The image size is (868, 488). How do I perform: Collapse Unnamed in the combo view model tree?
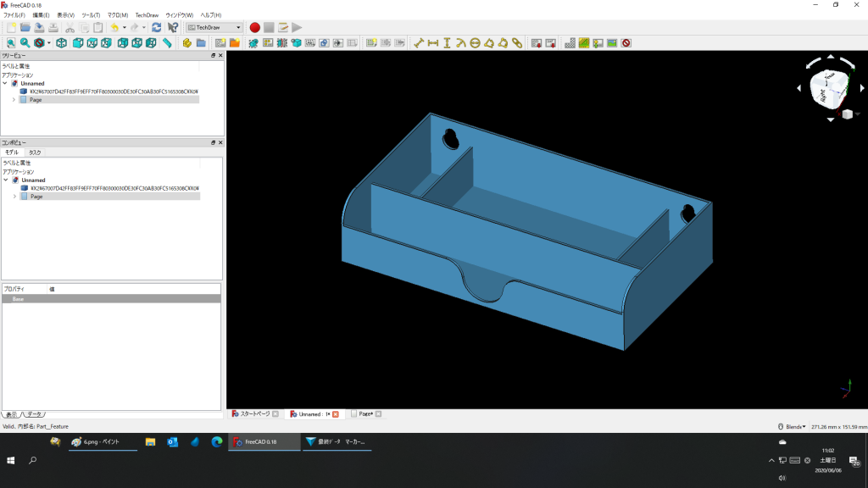point(6,180)
